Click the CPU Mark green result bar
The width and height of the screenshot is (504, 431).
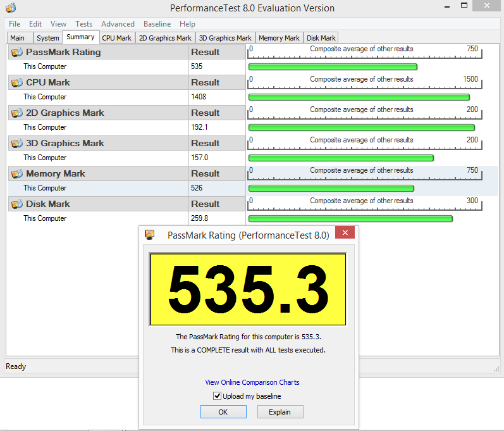[x=359, y=97]
